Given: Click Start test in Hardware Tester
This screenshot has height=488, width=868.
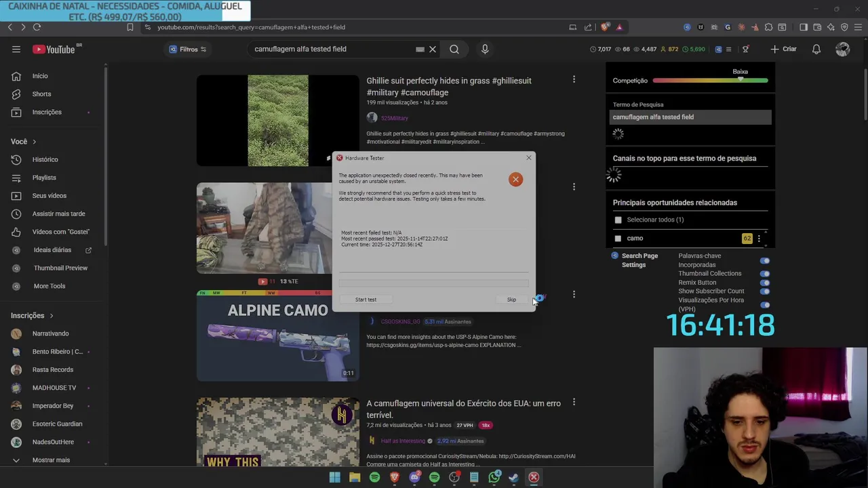Looking at the screenshot, I should tap(366, 300).
